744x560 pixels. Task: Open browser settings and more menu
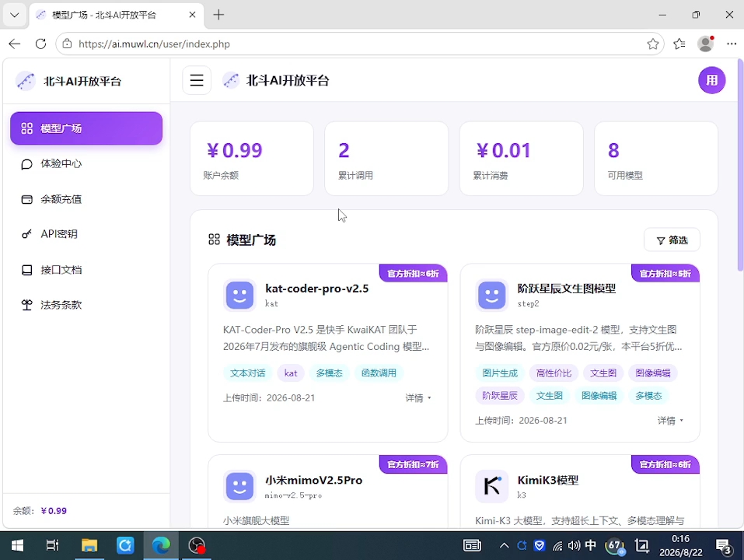732,44
